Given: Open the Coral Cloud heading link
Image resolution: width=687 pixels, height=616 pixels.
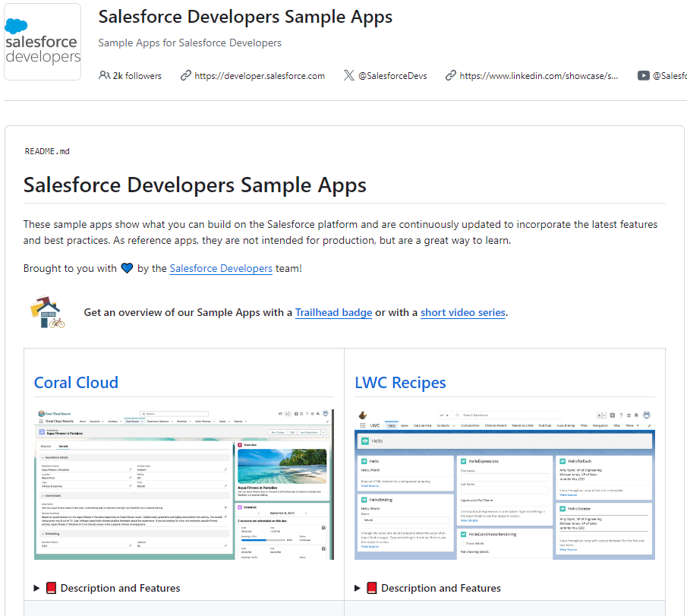Looking at the screenshot, I should pyautogui.click(x=76, y=383).
